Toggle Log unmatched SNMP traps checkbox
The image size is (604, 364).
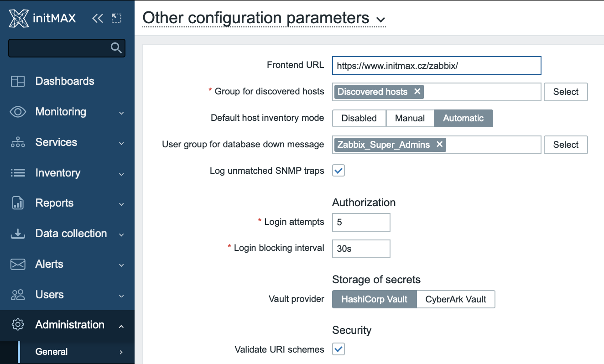338,171
